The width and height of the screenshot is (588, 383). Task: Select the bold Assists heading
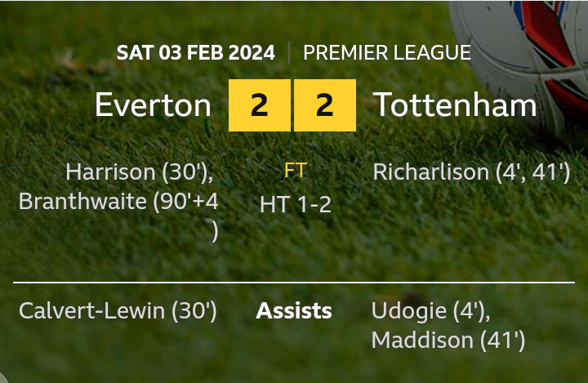click(x=294, y=311)
